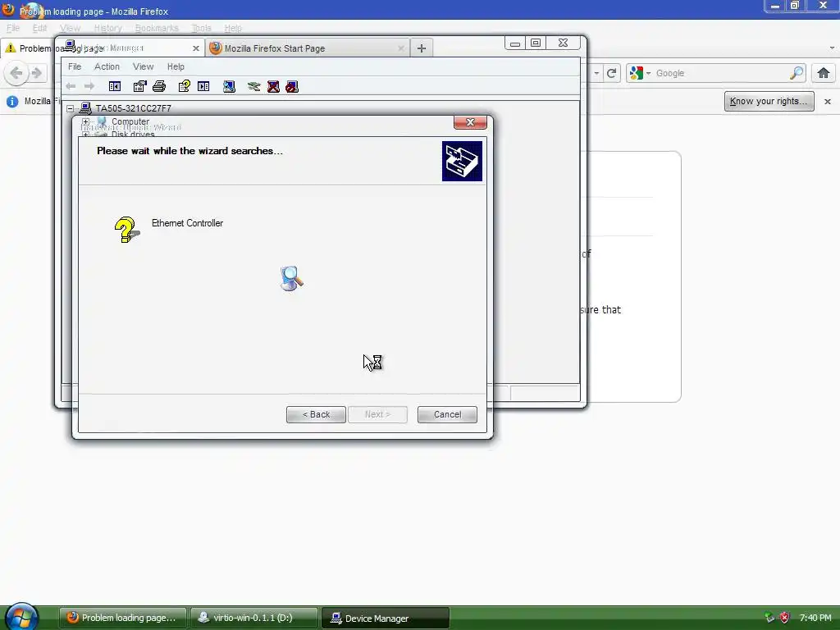Close the Problem loading page tab

pyautogui.click(x=196, y=48)
